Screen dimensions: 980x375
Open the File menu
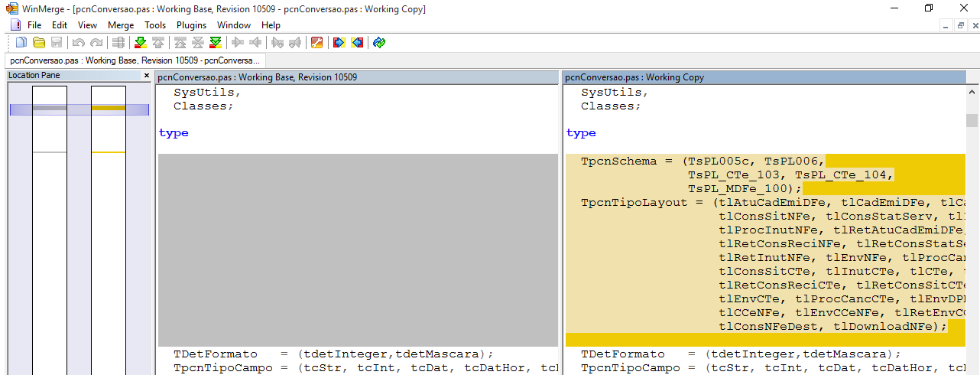click(34, 25)
